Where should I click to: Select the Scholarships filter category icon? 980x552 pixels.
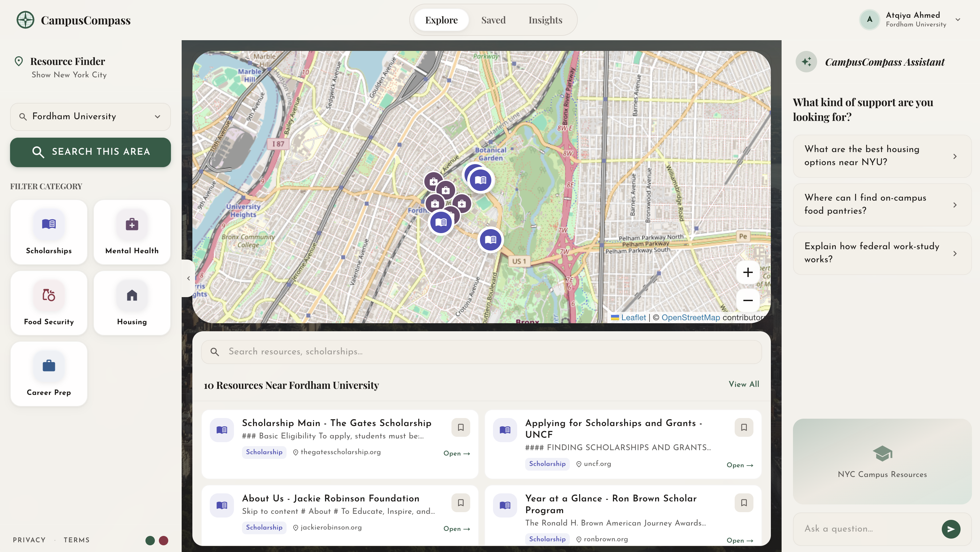(49, 224)
